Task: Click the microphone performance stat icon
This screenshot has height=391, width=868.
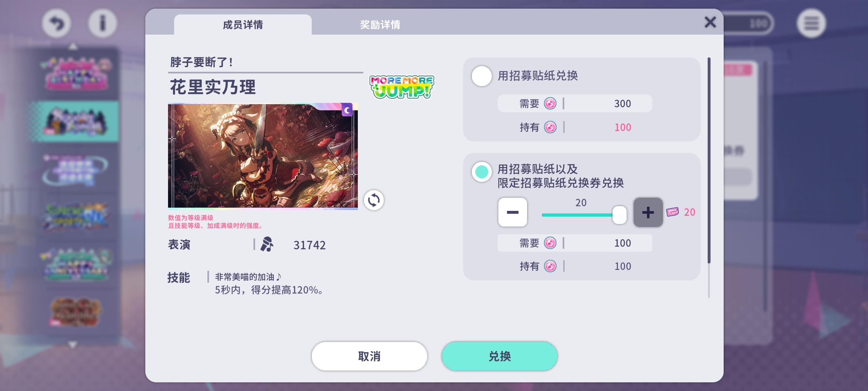Action: click(267, 244)
